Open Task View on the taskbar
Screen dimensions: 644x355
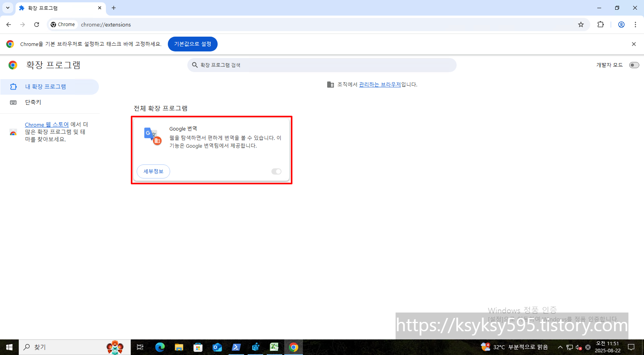(140, 347)
